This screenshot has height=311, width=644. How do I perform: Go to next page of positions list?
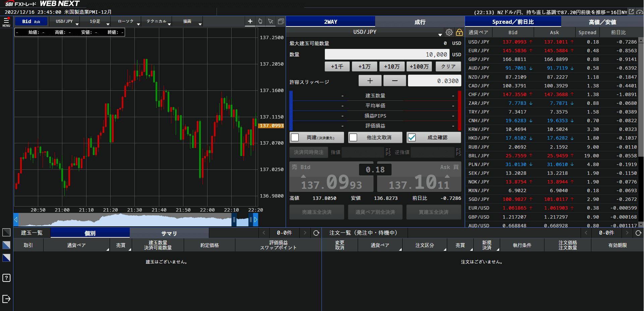pyautogui.click(x=305, y=233)
